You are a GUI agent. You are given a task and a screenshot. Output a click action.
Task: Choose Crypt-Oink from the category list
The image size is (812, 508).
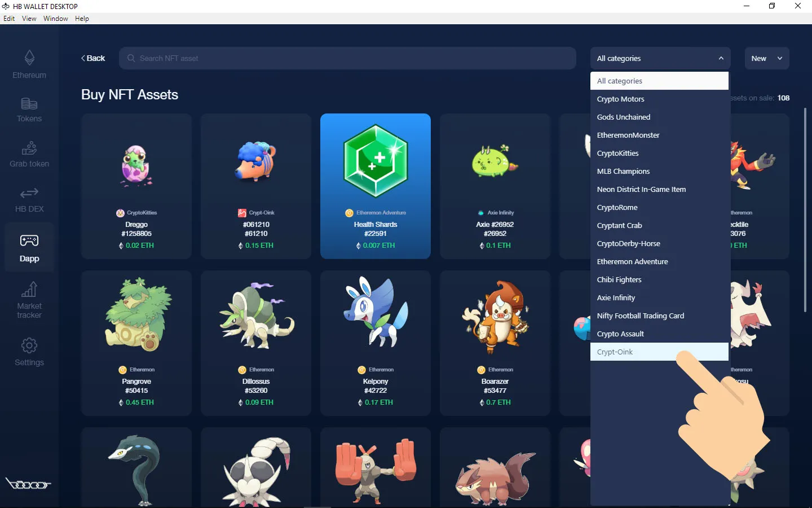pos(615,352)
